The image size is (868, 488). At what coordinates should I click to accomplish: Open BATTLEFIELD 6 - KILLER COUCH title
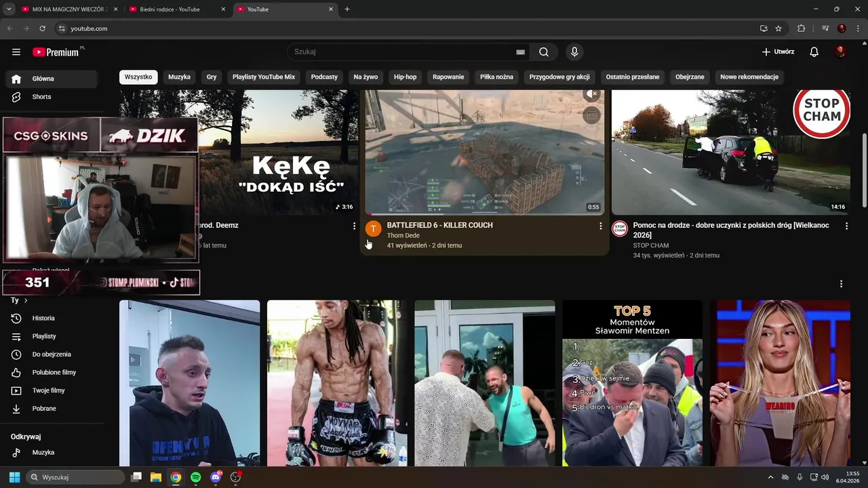tap(440, 225)
